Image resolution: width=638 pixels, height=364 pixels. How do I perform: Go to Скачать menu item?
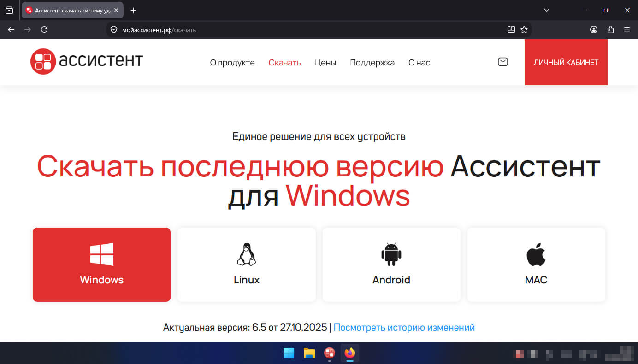pyautogui.click(x=285, y=63)
